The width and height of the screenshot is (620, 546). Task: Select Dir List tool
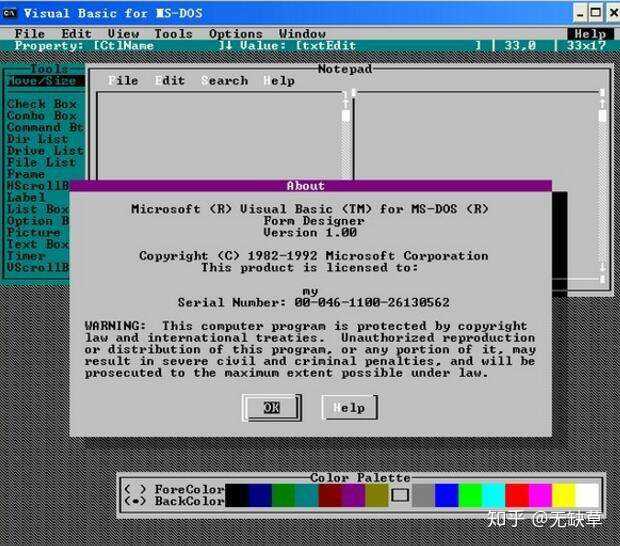pos(38,139)
